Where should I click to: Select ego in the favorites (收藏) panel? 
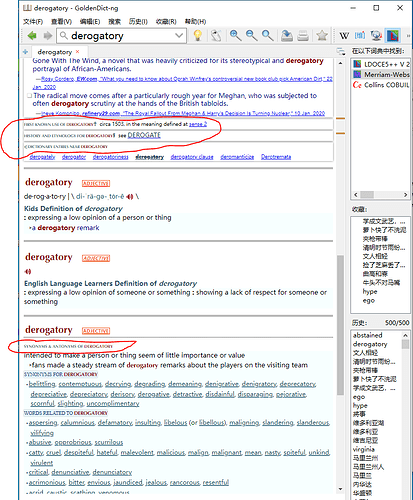[369, 300]
